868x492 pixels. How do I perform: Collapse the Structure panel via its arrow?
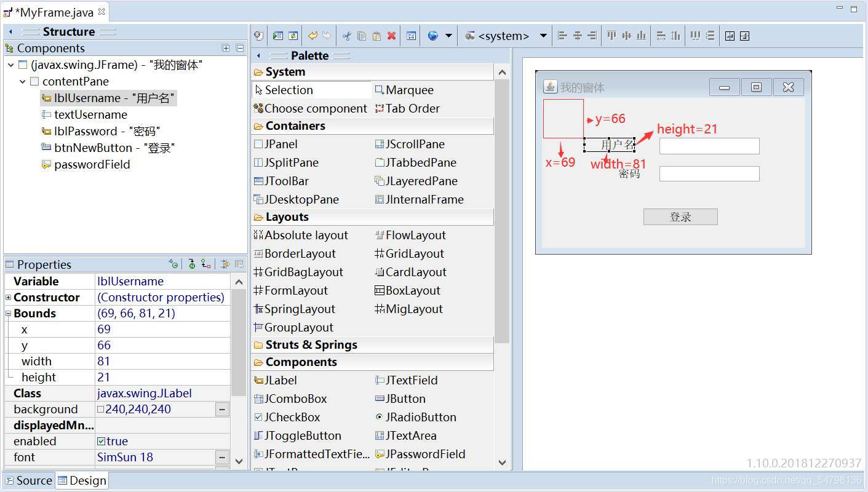(10, 31)
